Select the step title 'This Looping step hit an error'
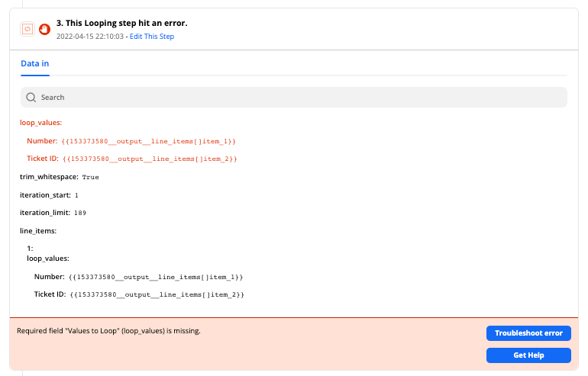 tap(122, 23)
